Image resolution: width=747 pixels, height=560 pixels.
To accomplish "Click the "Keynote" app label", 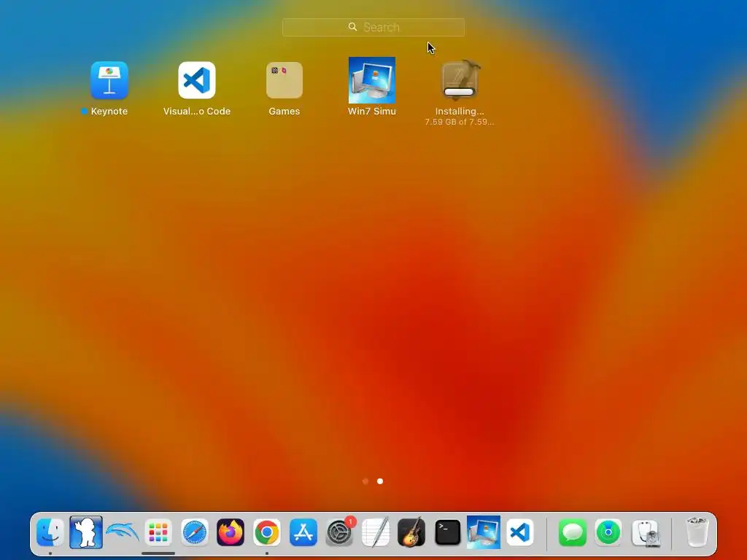I will pyautogui.click(x=109, y=111).
